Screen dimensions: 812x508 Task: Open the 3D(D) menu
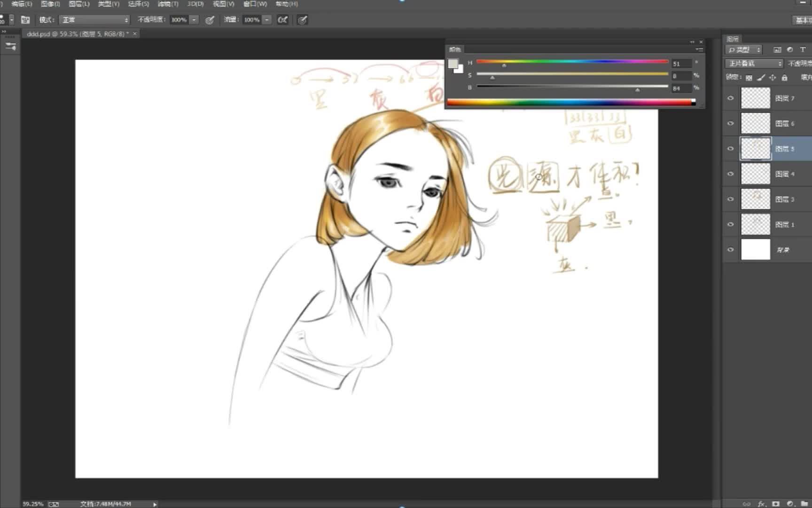tap(195, 4)
